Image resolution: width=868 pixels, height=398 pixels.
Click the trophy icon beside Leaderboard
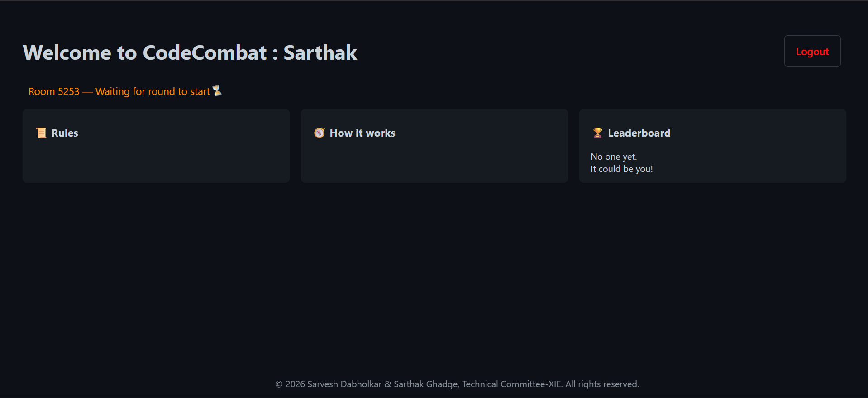pyautogui.click(x=598, y=133)
